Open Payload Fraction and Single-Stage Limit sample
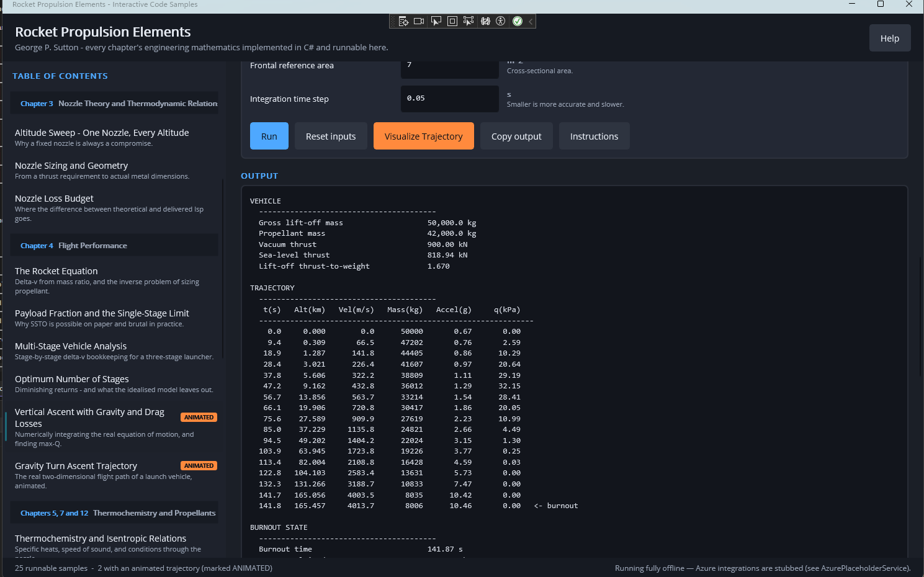 point(114,318)
